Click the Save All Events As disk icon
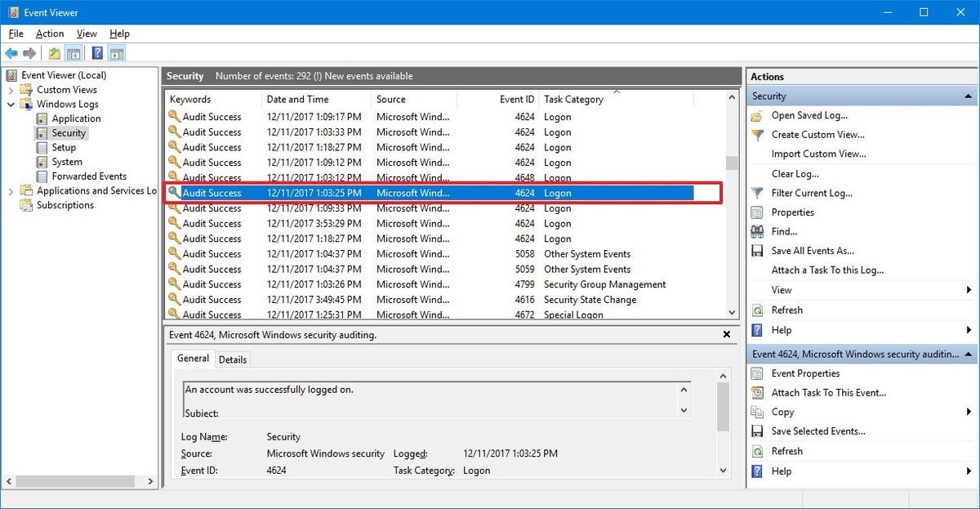Viewport: 980px width, 509px height. pos(757,251)
